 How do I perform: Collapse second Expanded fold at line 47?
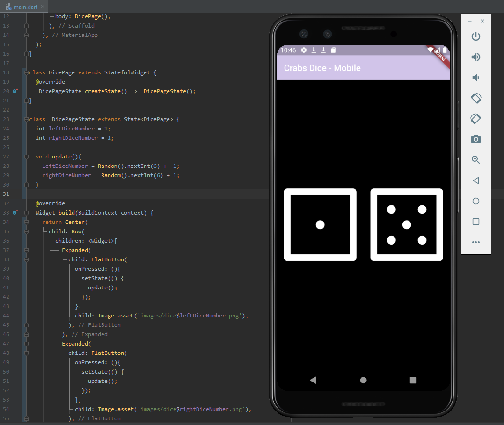tap(26, 344)
